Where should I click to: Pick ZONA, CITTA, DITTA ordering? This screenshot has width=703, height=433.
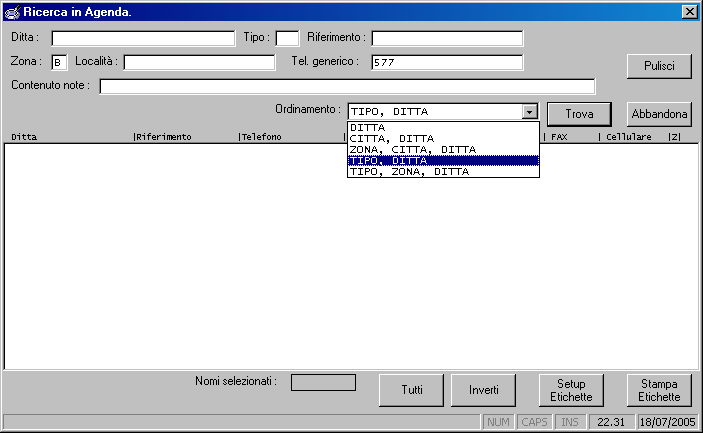(x=443, y=150)
